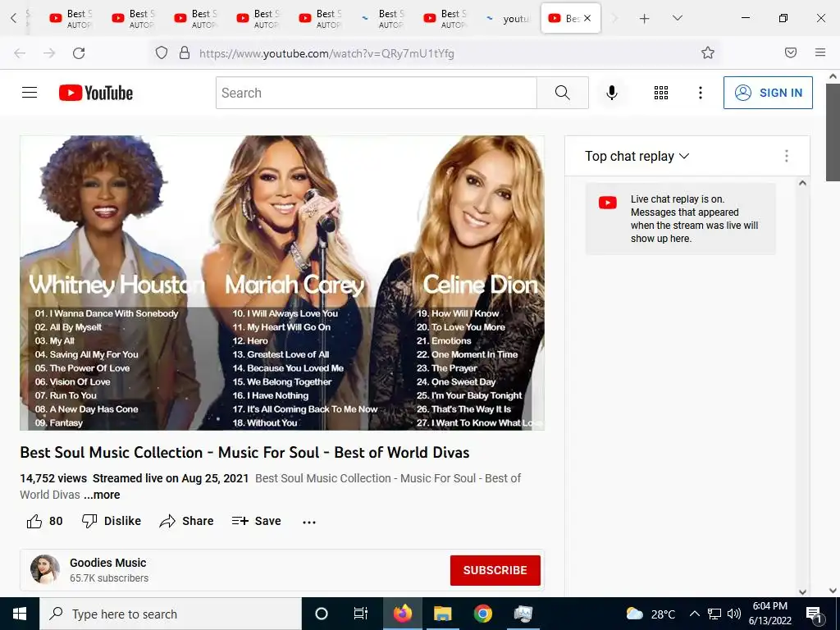This screenshot has height=630, width=840.
Task: Save video to a playlist
Action: [257, 521]
